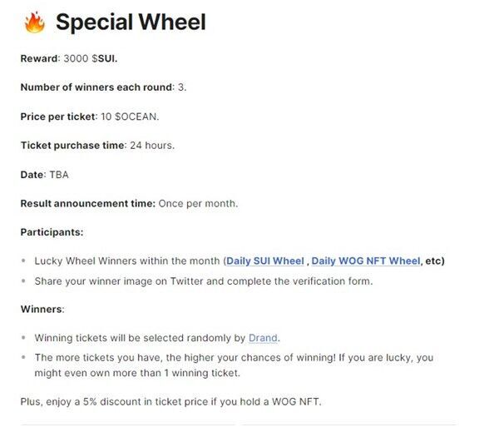504x427 pixels.
Task: Click the 10 $OCEAN price value
Action: pyautogui.click(x=130, y=117)
